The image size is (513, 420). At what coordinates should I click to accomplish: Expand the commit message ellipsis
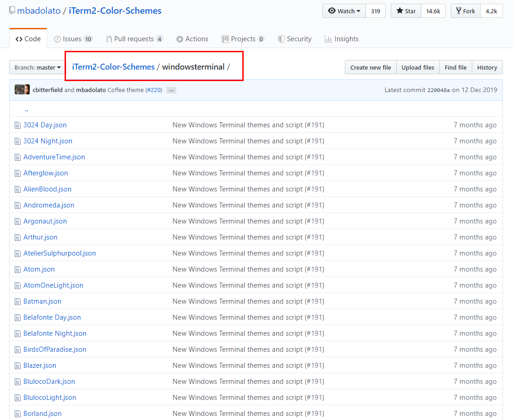171,90
